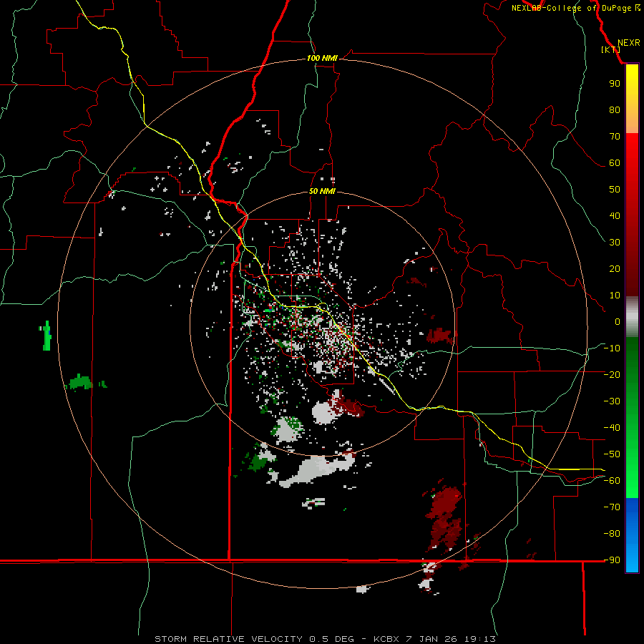Viewport: 644px width, 644px height.
Task: Select the positive 30 knot scale label
Action: click(x=615, y=243)
